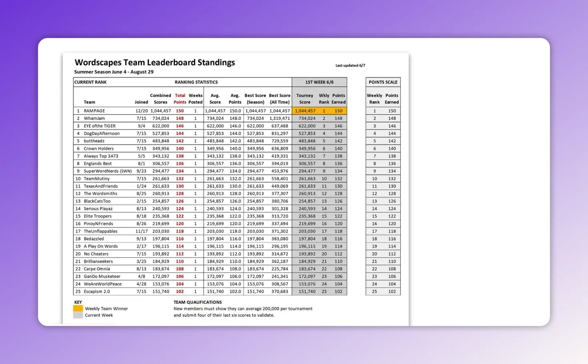588x364 pixels.
Task: Click the 'TEAM QUALIFICATIONS' heading
Action: tap(198, 302)
